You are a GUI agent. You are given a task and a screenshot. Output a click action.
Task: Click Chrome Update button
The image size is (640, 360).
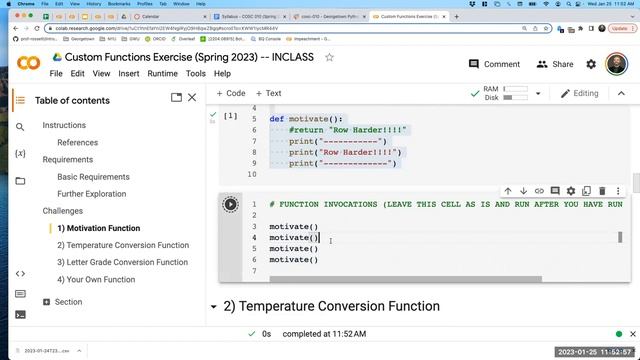[622, 29]
